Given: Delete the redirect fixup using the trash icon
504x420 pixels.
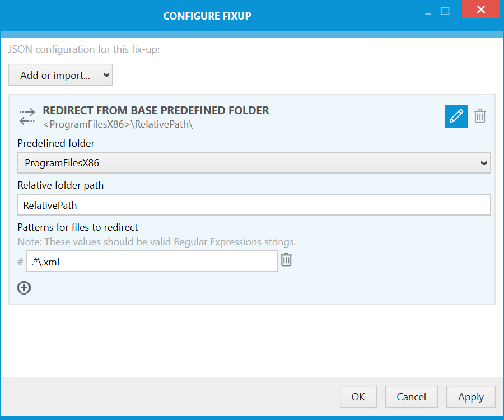Looking at the screenshot, I should click(480, 116).
